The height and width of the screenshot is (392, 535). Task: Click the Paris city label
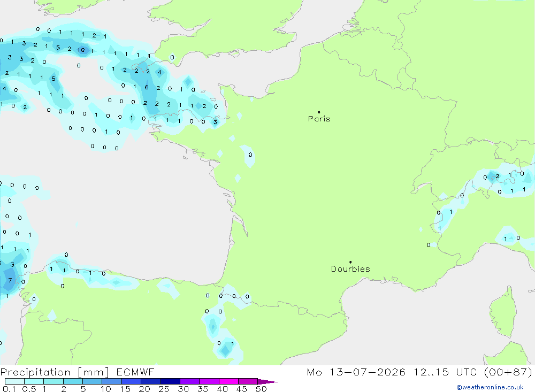click(x=319, y=119)
